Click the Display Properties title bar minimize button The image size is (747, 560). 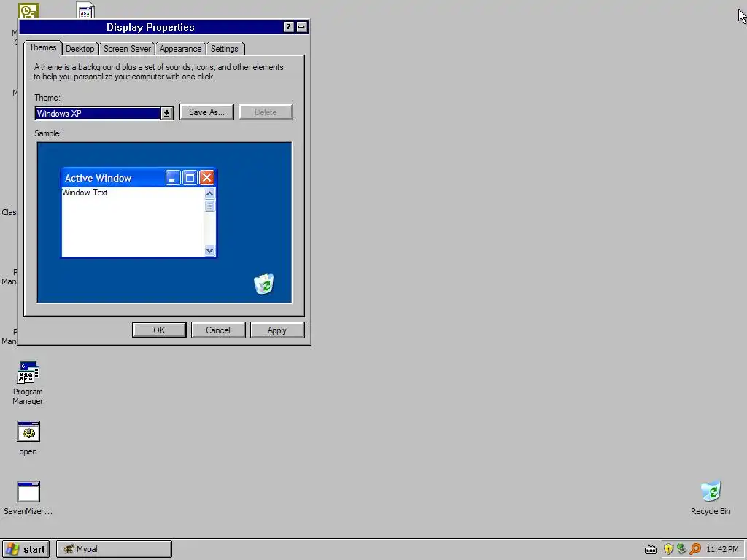click(x=301, y=27)
